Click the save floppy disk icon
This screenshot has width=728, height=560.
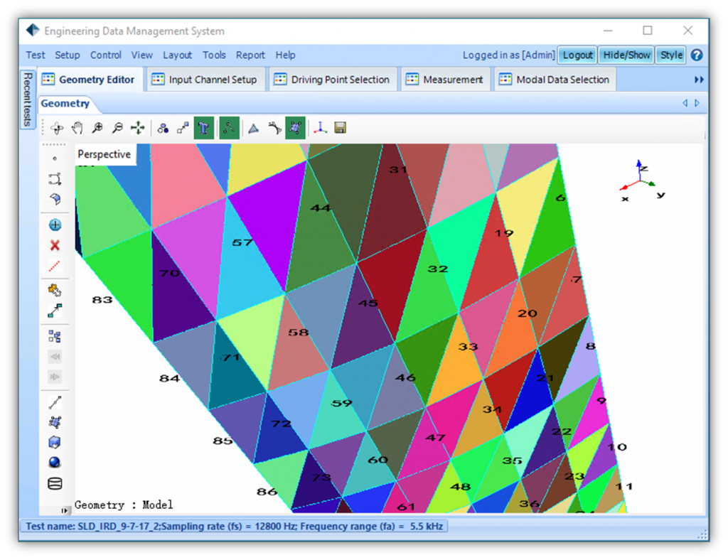[341, 128]
